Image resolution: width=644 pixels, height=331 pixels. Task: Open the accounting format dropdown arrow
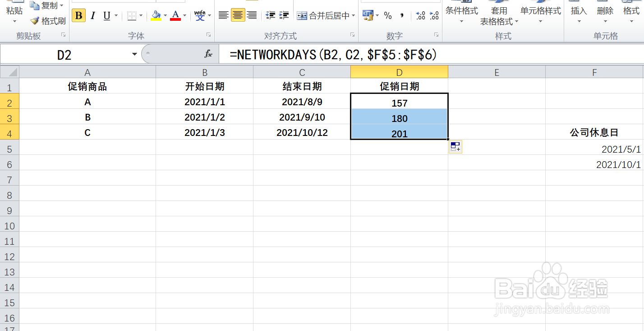tap(377, 16)
